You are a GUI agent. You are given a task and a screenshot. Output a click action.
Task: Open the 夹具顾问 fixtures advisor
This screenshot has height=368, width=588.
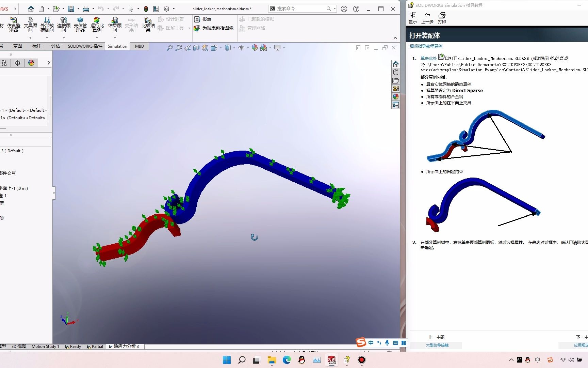(30, 25)
